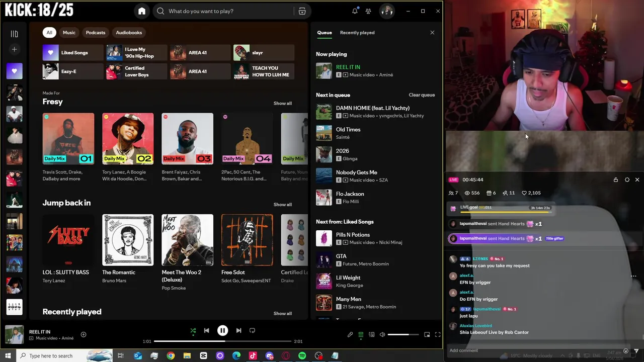
Task: Open Daily Mix 01 cover
Action: point(68,139)
